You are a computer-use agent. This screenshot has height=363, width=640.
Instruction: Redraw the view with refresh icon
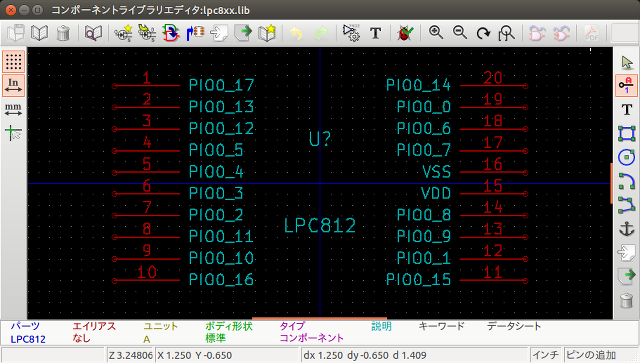click(483, 33)
